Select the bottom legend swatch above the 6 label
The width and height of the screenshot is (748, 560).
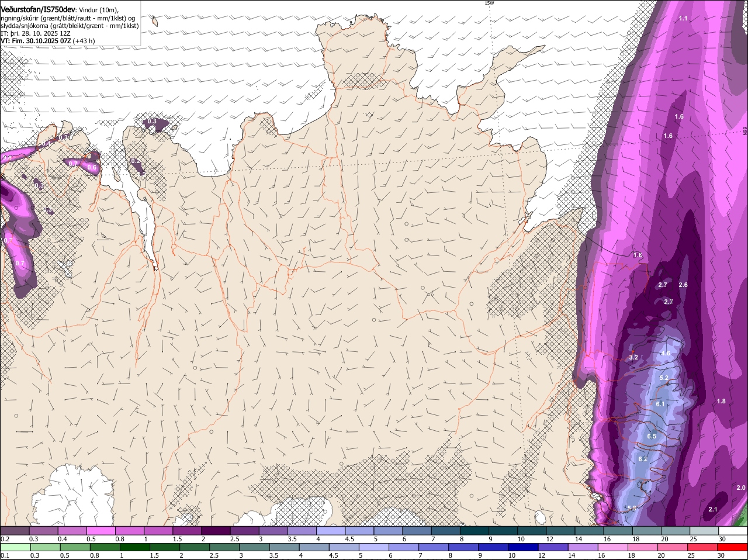[x=404, y=547]
